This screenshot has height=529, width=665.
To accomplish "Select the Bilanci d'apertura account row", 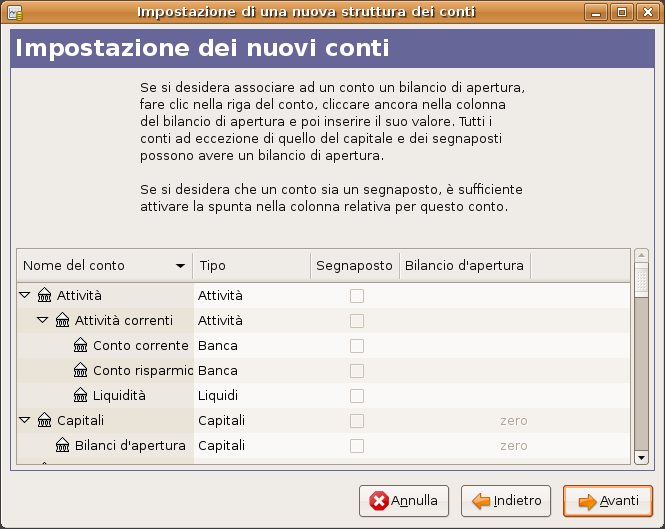I will [x=323, y=445].
